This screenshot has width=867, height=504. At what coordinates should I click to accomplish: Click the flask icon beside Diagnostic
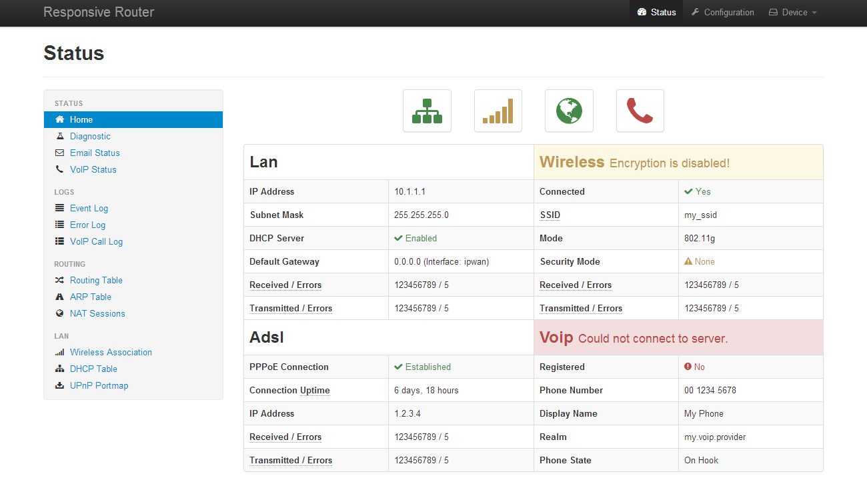(60, 136)
